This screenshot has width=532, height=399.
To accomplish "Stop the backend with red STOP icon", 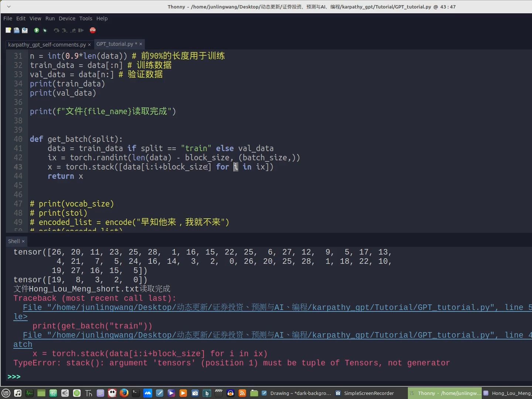I will coord(93,30).
